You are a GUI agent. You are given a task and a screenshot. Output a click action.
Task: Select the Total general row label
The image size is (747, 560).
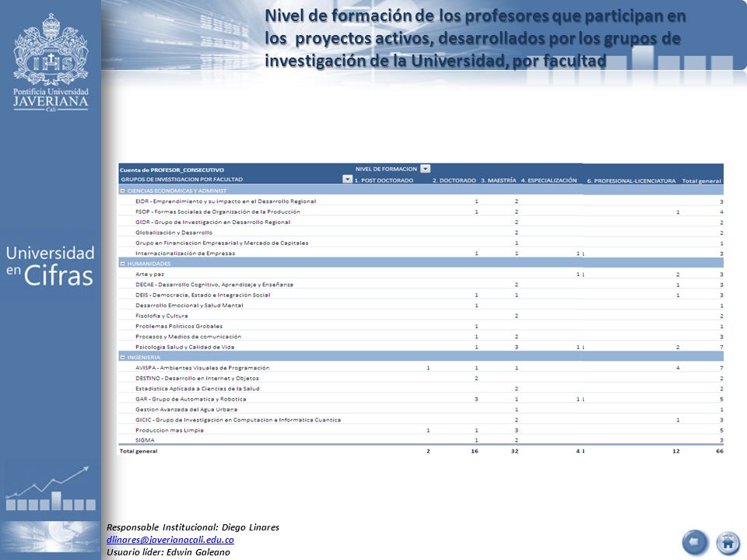[x=139, y=451]
